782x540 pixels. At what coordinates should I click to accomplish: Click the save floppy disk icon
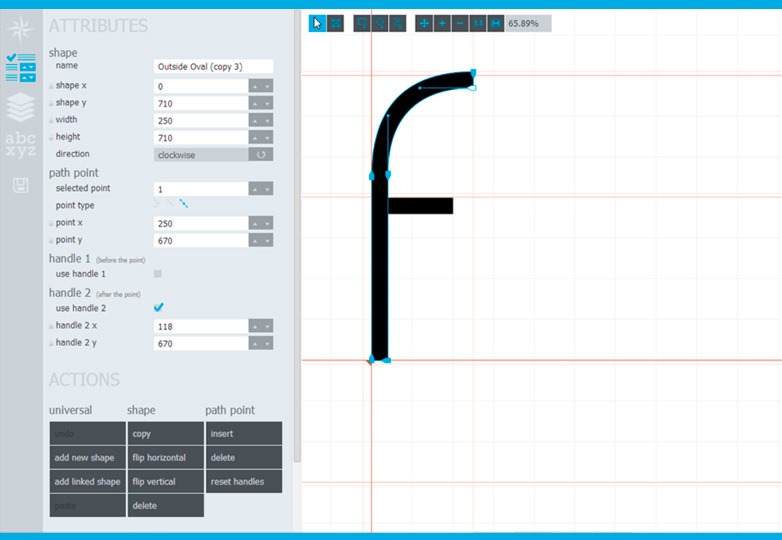tap(20, 185)
